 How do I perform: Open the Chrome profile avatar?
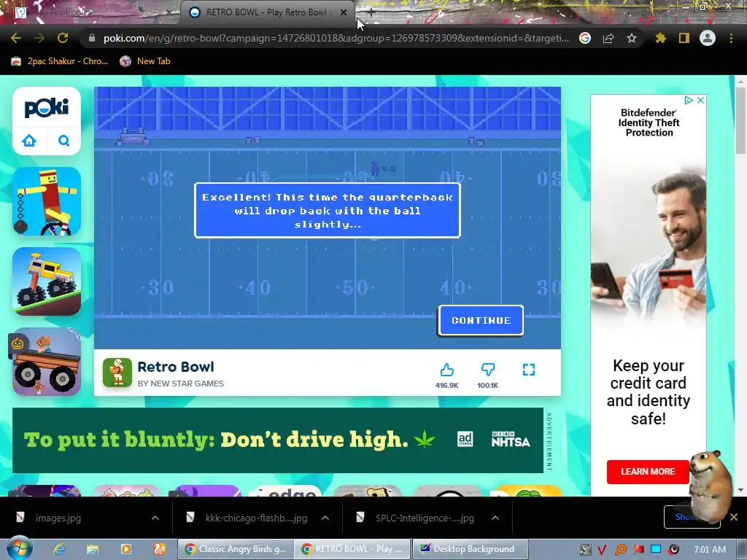pyautogui.click(x=708, y=38)
